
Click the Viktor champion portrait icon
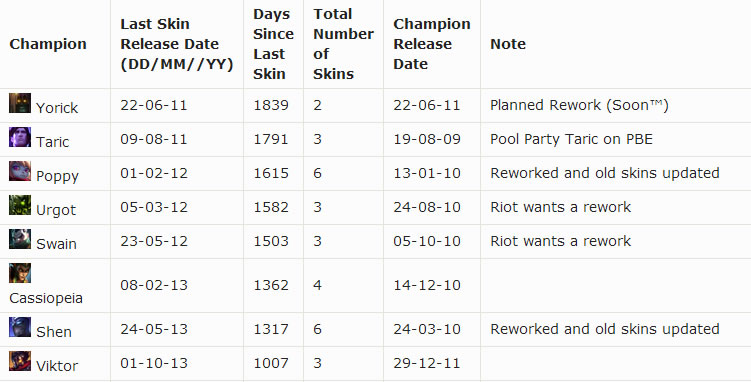point(20,361)
